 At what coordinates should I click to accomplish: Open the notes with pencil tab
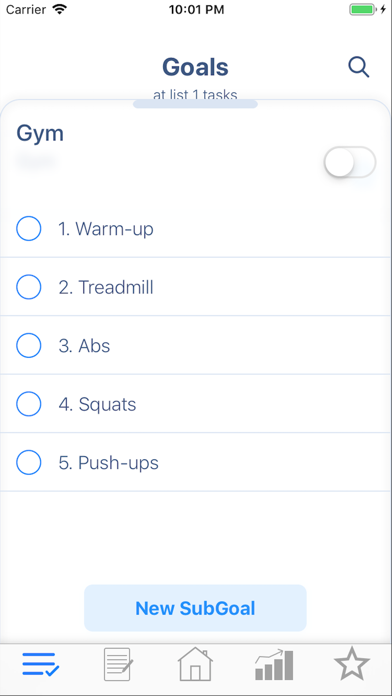[x=118, y=664]
